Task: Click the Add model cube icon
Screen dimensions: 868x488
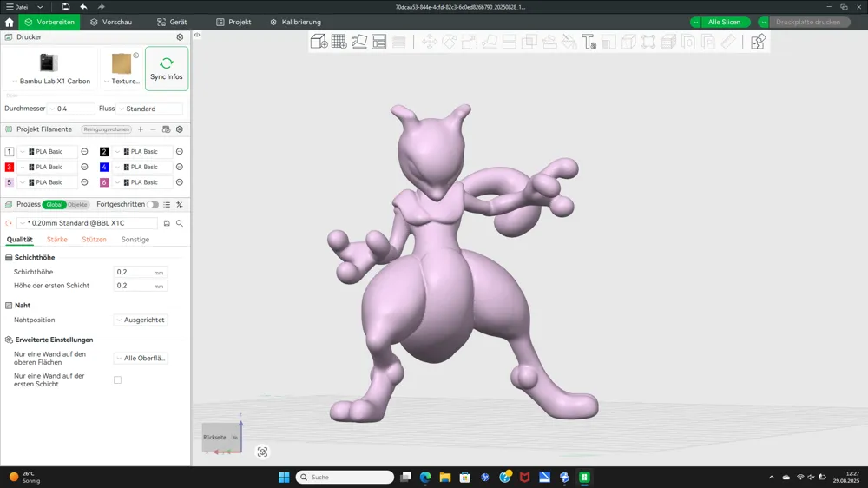Action: (319, 42)
